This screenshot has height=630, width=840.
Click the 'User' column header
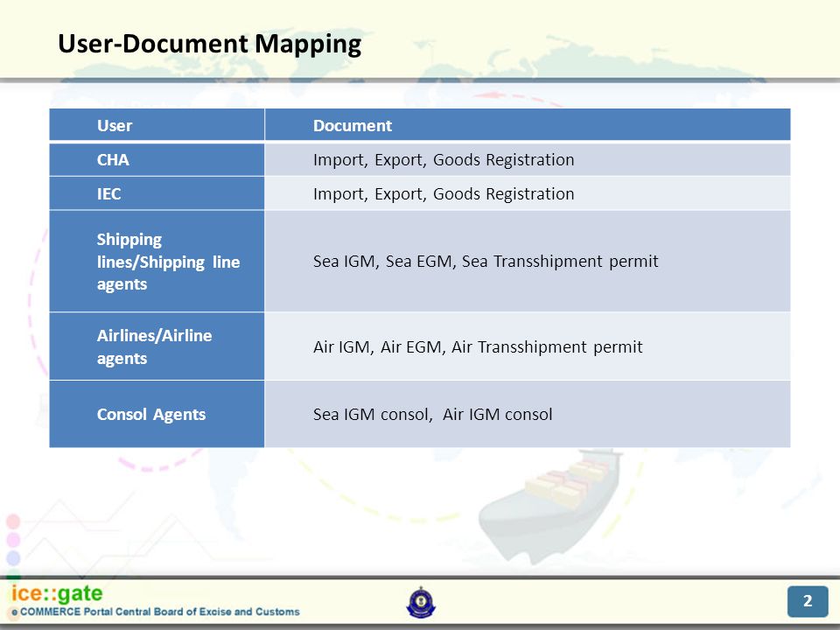point(157,125)
